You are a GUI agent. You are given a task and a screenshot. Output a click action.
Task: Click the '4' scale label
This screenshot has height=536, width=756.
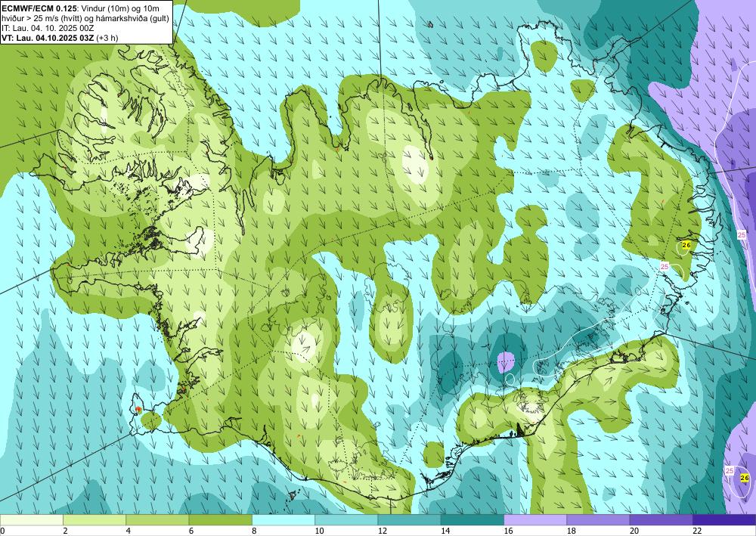[x=129, y=531]
